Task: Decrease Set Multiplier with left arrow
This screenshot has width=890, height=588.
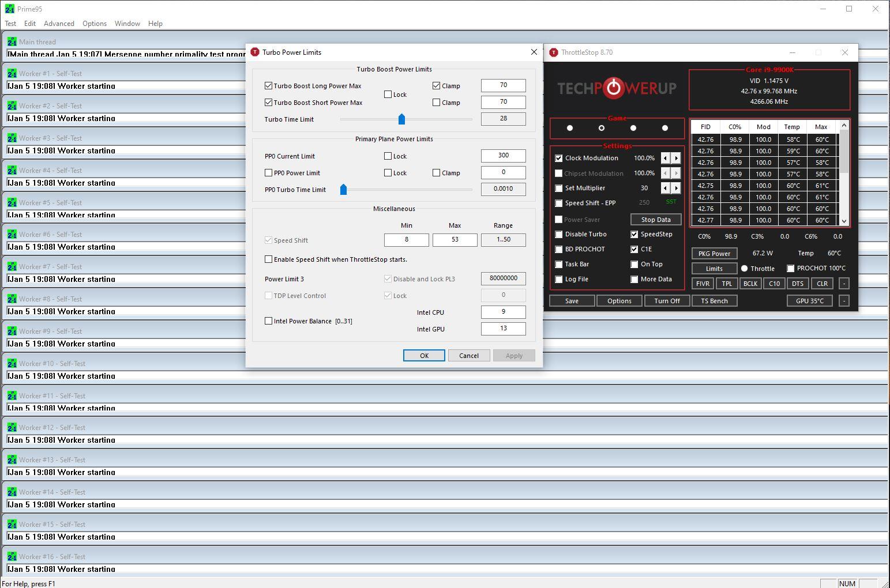Action: point(666,188)
